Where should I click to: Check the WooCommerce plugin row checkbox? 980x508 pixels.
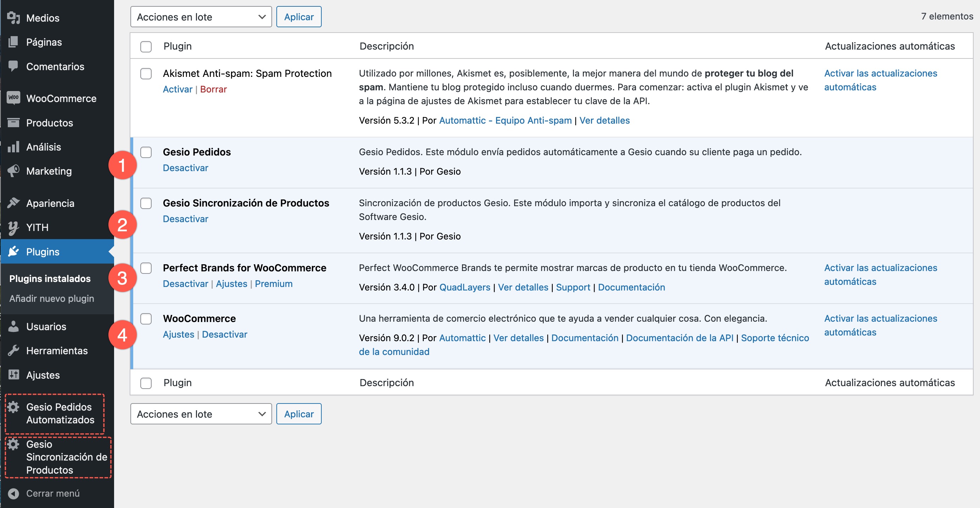tap(146, 318)
